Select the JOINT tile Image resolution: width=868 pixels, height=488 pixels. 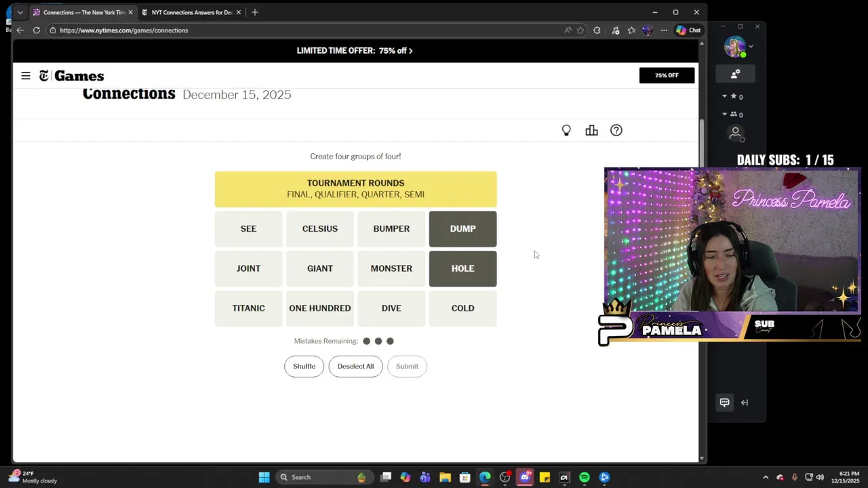(x=248, y=268)
